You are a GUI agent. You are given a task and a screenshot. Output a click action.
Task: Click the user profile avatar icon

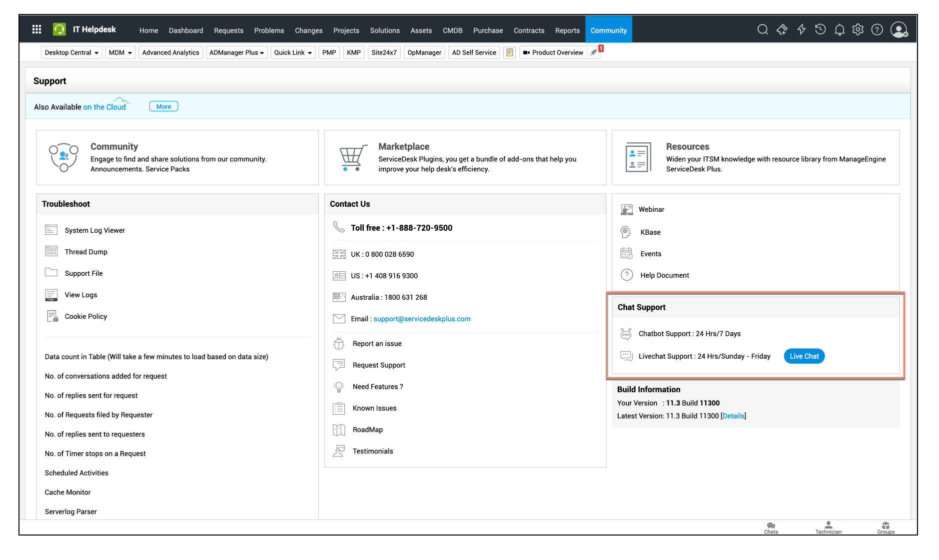[899, 30]
